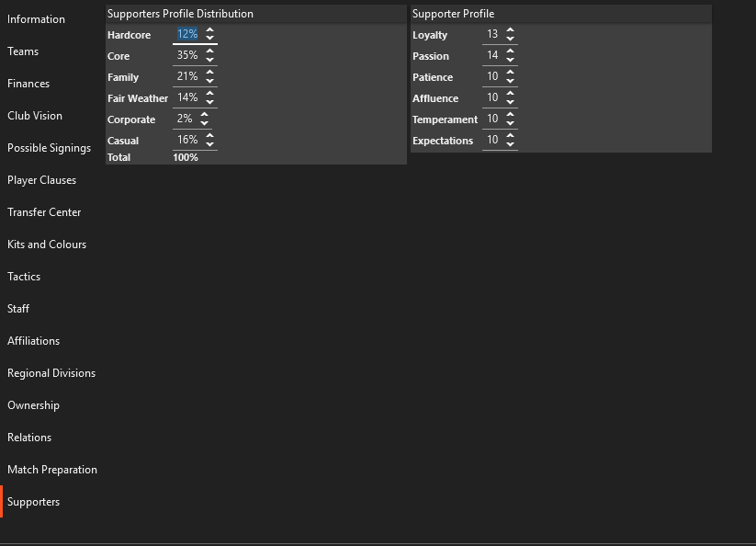Select the Hardcore percentage input field

pyautogui.click(x=187, y=34)
